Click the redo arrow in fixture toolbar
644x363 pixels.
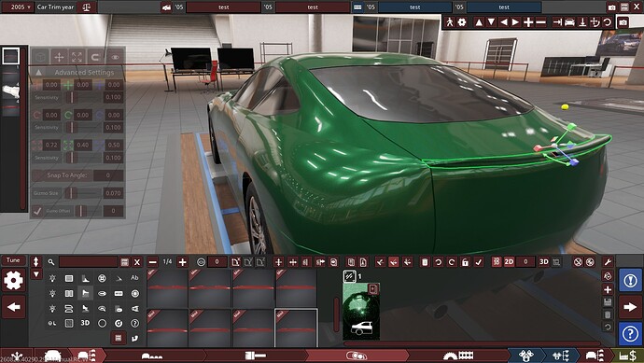tap(452, 262)
